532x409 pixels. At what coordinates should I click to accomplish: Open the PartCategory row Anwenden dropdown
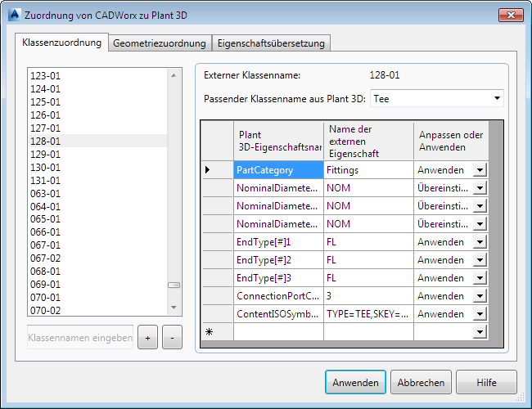tap(480, 170)
